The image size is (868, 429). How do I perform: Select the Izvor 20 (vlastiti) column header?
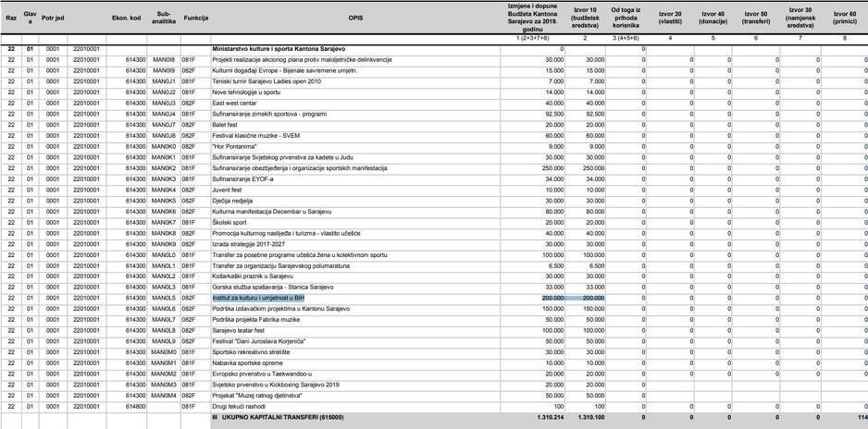pyautogui.click(x=670, y=18)
